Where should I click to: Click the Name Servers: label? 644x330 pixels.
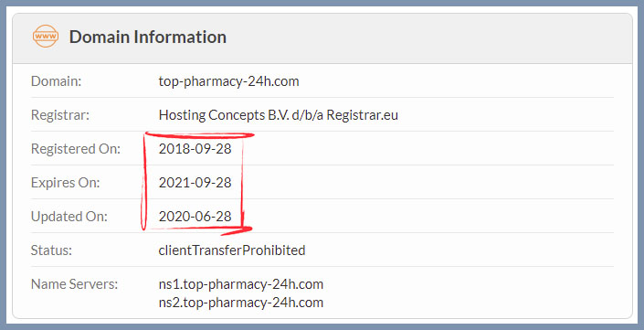point(74,284)
